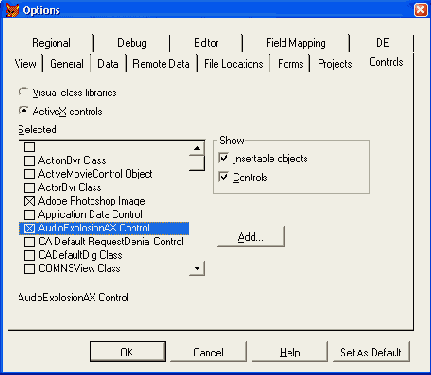Select CA Default RequestDenial Control row text

[x=111, y=242]
